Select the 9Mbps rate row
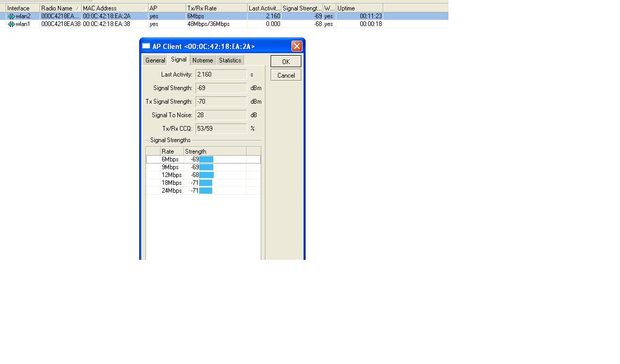 click(x=203, y=167)
